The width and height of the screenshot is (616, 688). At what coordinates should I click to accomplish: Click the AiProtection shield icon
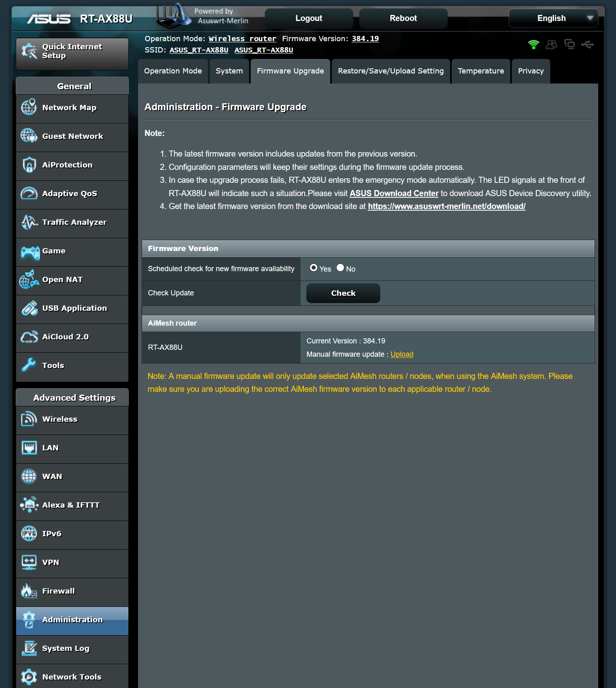coord(29,165)
